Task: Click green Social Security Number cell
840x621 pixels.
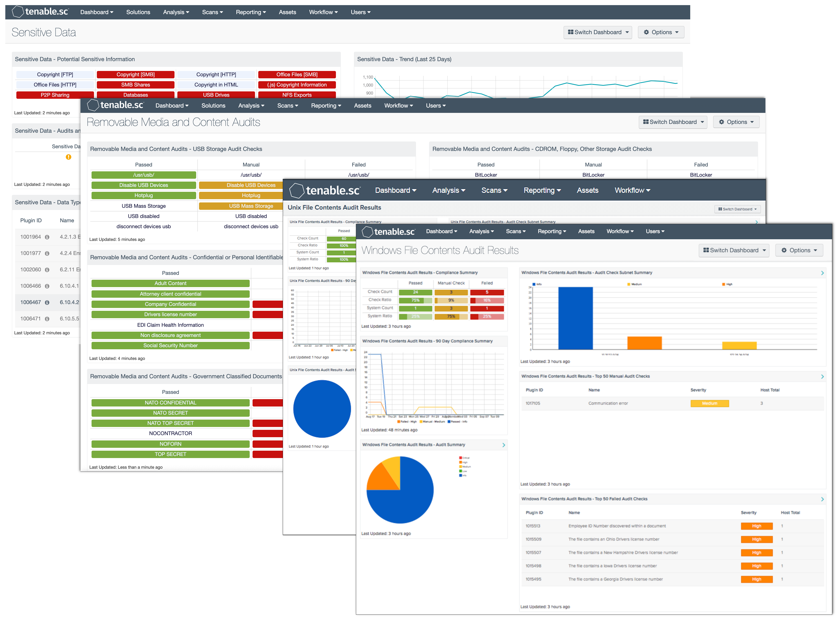Action: point(171,346)
